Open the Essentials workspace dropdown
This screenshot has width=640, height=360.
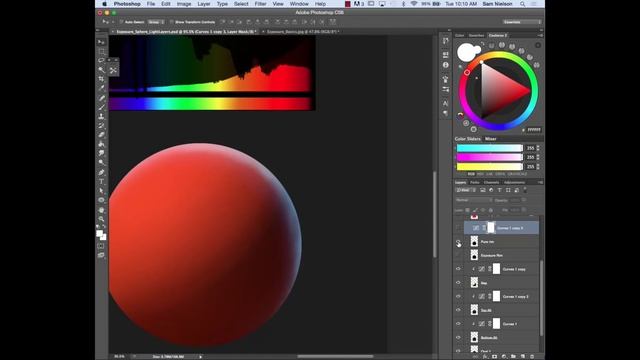coord(522,22)
